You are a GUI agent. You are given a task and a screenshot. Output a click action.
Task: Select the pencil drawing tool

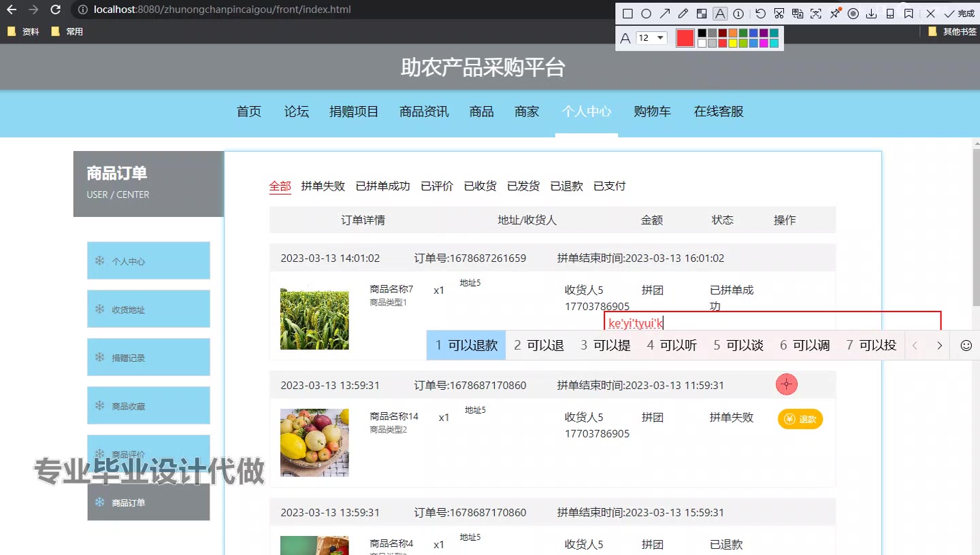[683, 14]
